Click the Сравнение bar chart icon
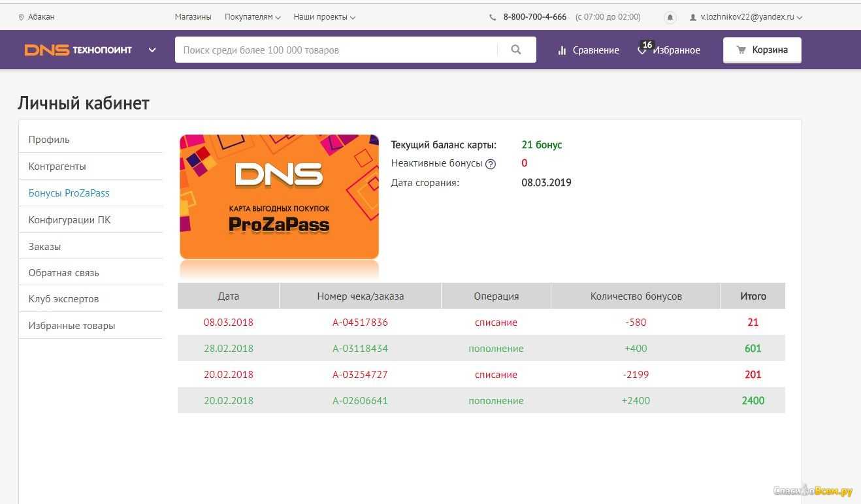This screenshot has height=504, width=861. coord(562,50)
